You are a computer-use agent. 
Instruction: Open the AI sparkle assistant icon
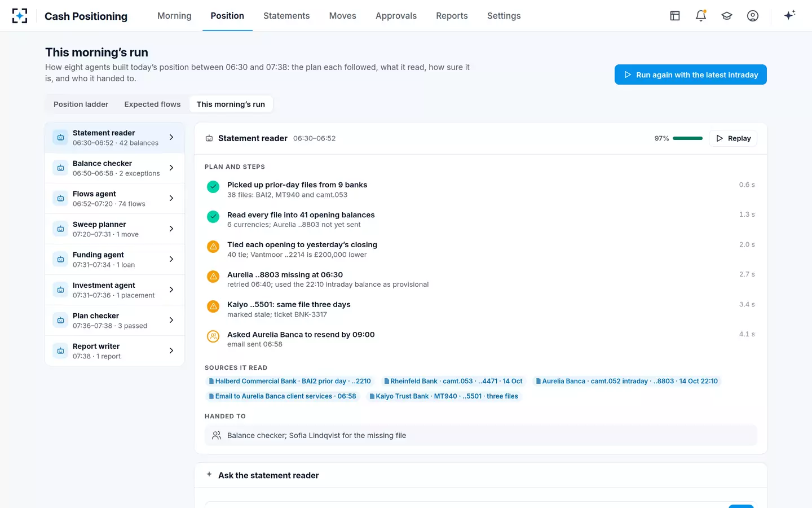pyautogui.click(x=789, y=15)
